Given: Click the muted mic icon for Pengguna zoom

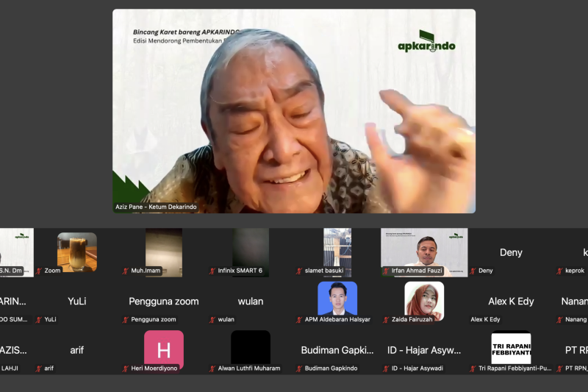Looking at the screenshot, I should pos(125,320).
